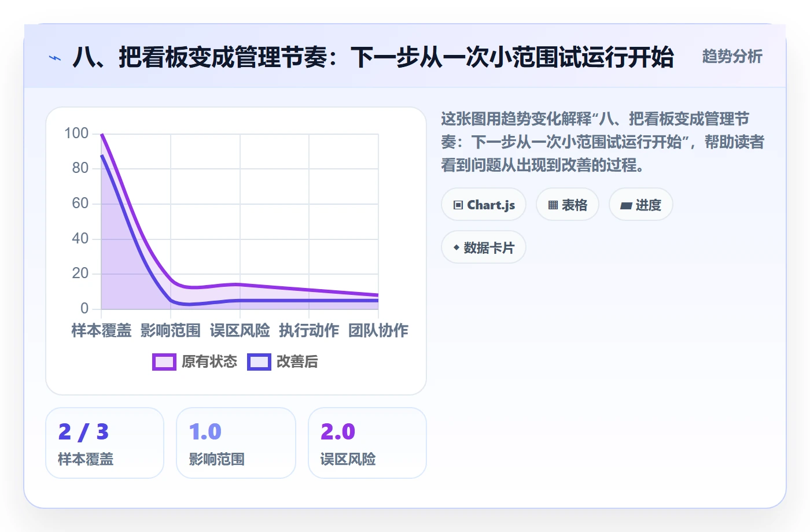The width and height of the screenshot is (810, 532).
Task: Open the Chart.js tag
Action: pyautogui.click(x=484, y=205)
